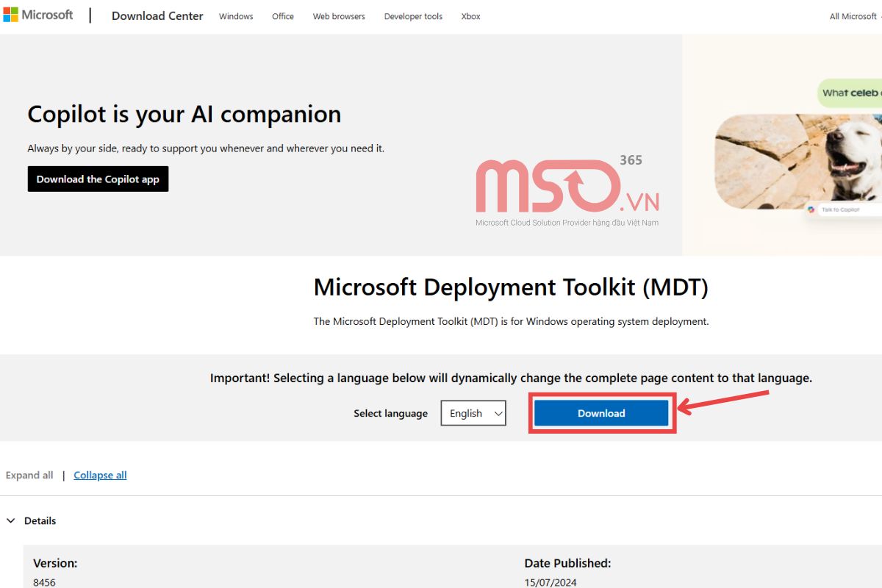Screen dimensions: 882x588
Task: Open the Web browsers menu item
Action: [339, 16]
